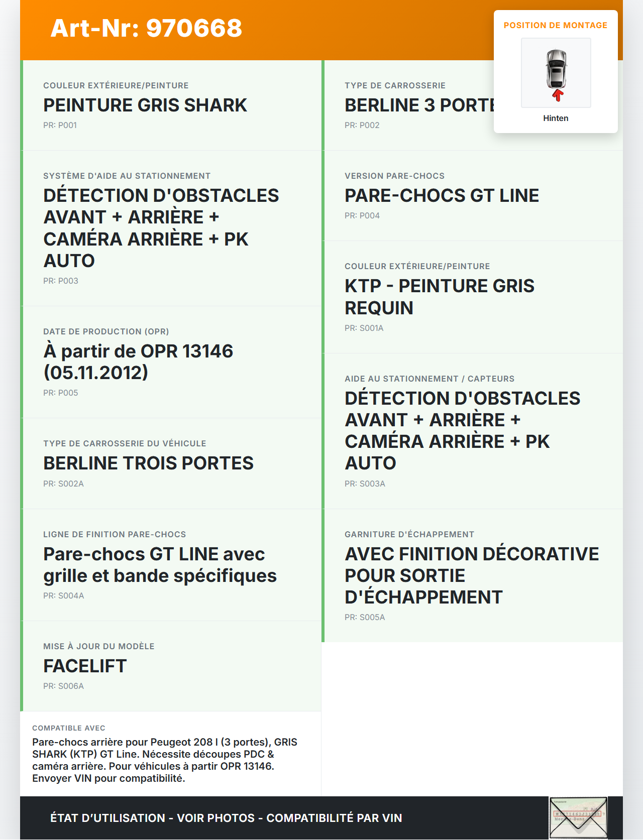Click the VIN envelope icon in footer
Viewport: 643px width, 840px height.
(578, 817)
